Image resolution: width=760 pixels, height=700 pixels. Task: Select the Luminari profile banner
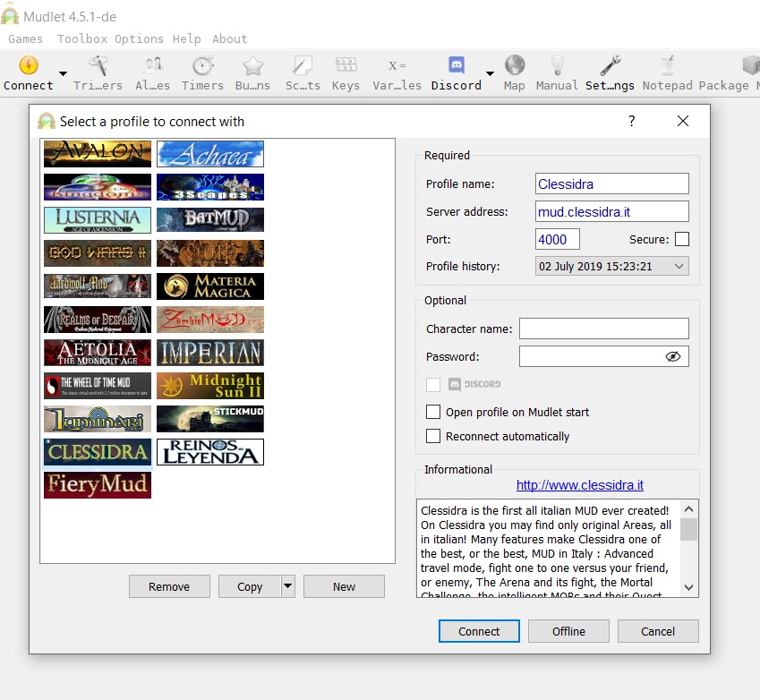[98, 419]
